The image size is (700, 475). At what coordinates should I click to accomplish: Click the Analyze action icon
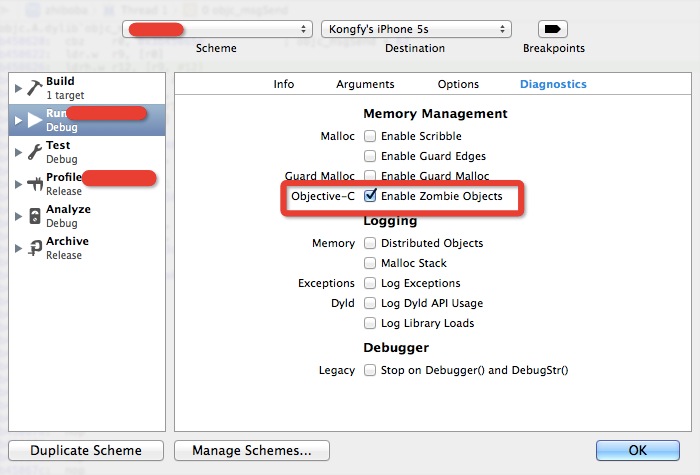[x=34, y=216]
